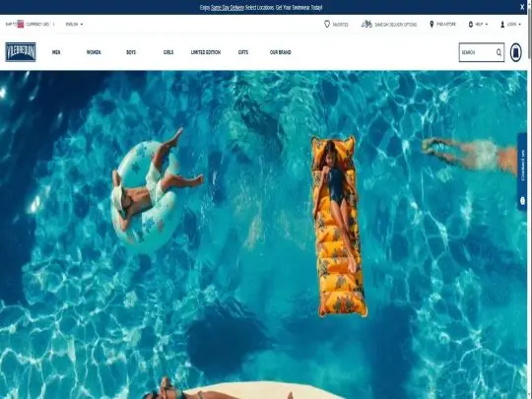The width and height of the screenshot is (532, 399).
Task: Open the Women menu
Action: (94, 52)
